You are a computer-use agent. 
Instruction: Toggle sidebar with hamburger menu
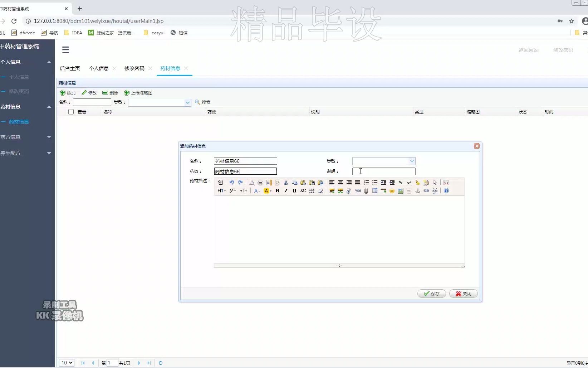pos(65,50)
